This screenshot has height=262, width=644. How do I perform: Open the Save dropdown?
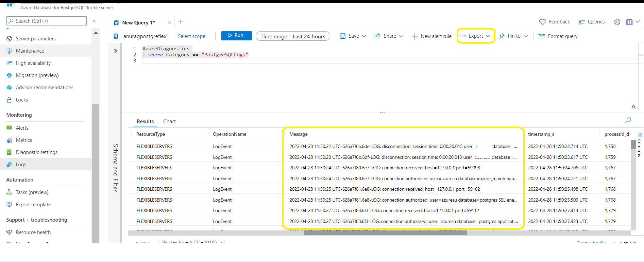click(353, 36)
